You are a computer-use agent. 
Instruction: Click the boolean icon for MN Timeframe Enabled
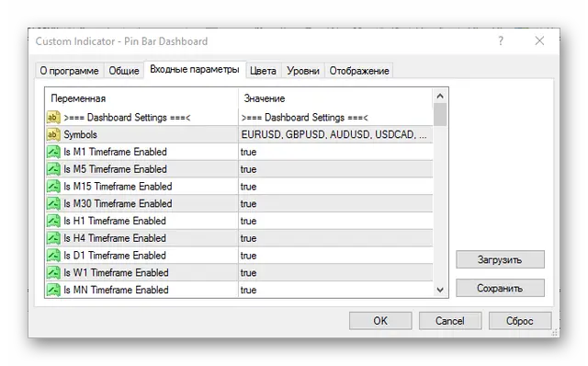[x=53, y=290]
